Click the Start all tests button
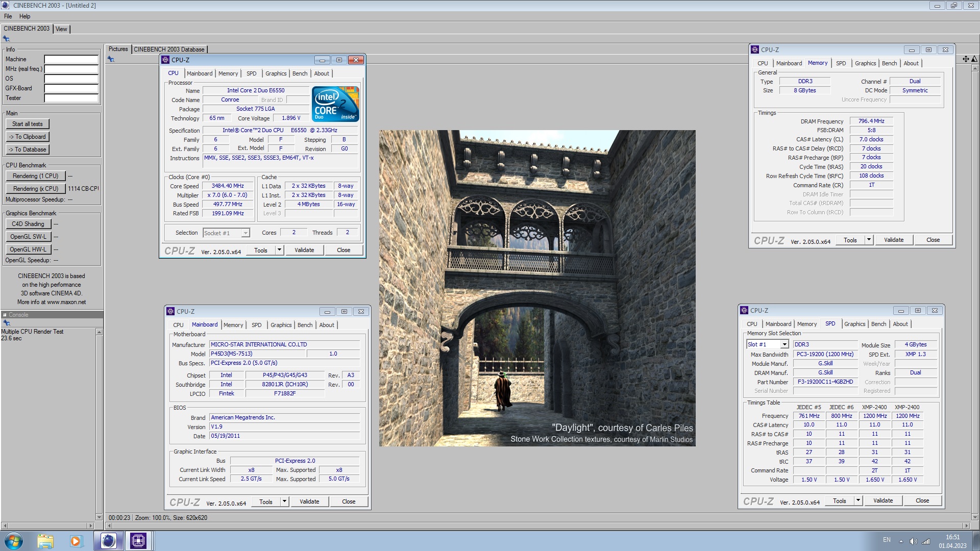The height and width of the screenshot is (551, 980). coord(28,124)
